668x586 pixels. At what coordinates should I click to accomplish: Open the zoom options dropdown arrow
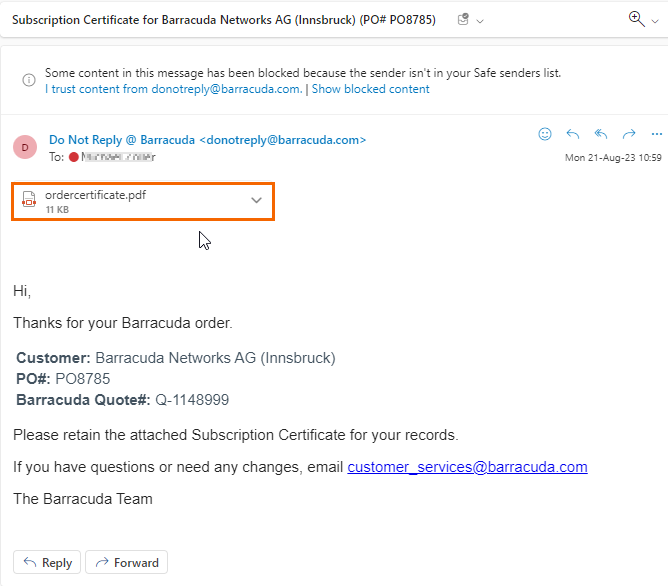coord(655,21)
